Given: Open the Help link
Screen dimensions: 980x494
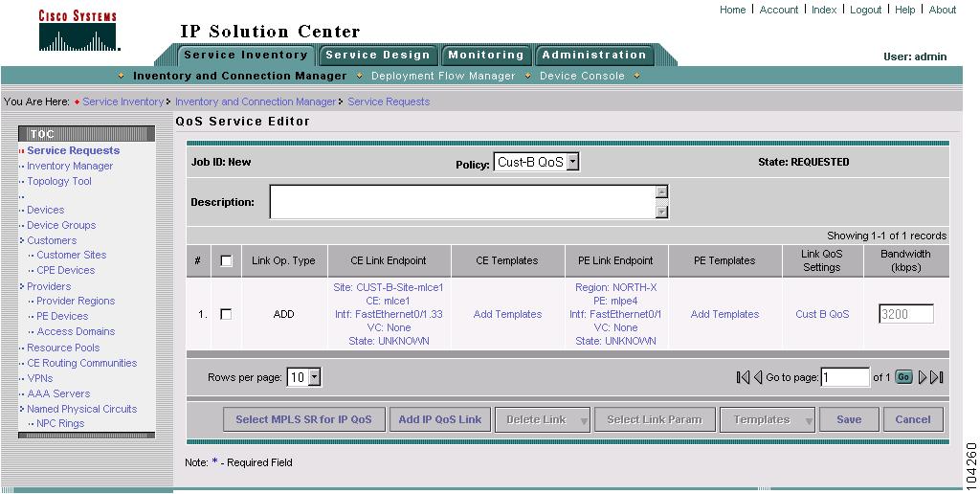Looking at the screenshot, I should click(905, 10).
